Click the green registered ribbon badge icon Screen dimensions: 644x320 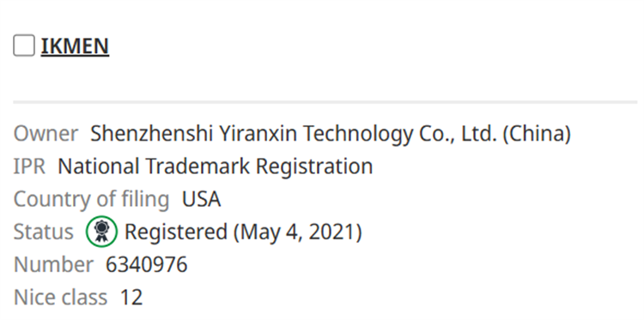click(101, 232)
